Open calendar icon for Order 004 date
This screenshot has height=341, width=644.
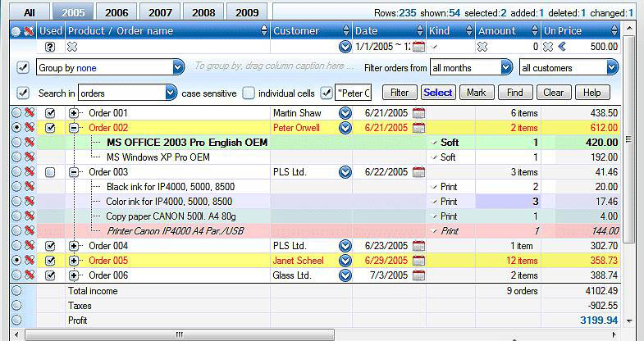click(x=418, y=246)
